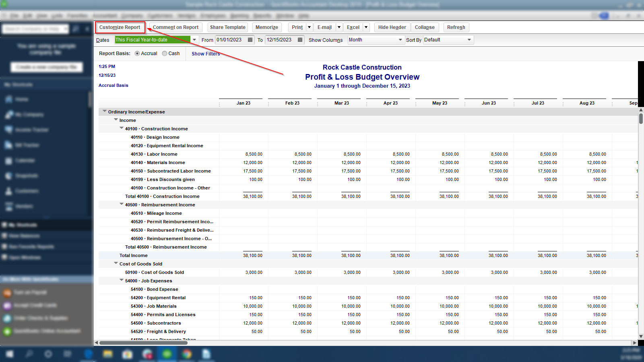This screenshot has height=362, width=644.
Task: Open Google Chrome from the taskbar
Action: (187, 354)
